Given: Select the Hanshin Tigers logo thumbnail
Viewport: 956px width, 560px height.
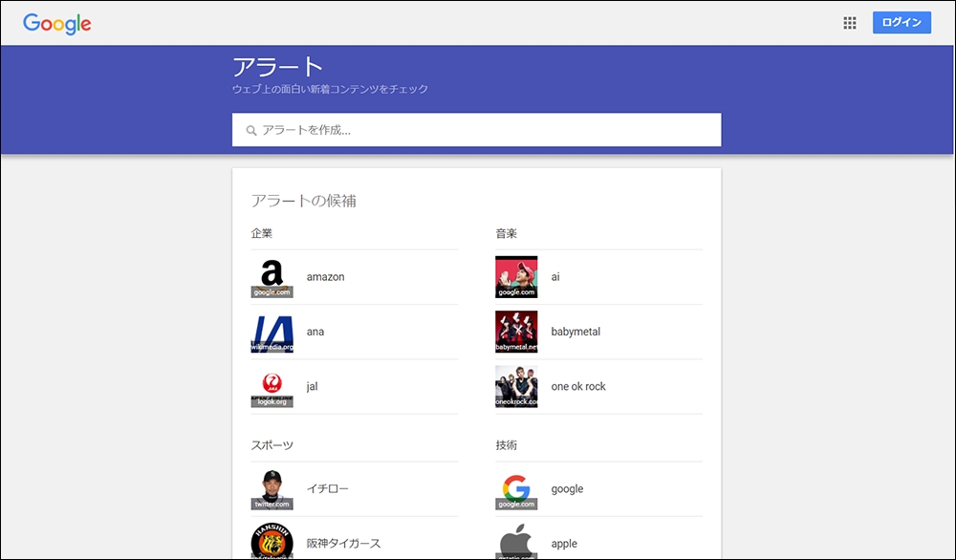Looking at the screenshot, I should pos(272,541).
